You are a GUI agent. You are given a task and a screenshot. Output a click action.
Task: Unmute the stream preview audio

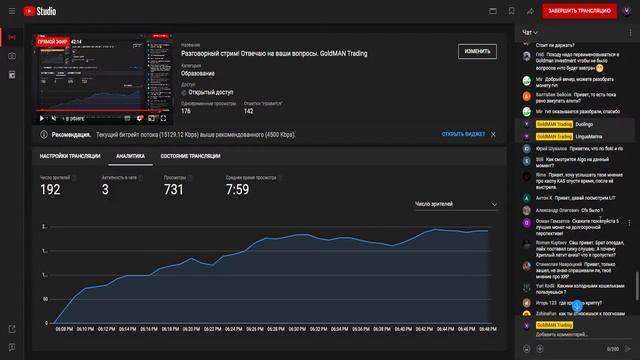tap(53, 118)
